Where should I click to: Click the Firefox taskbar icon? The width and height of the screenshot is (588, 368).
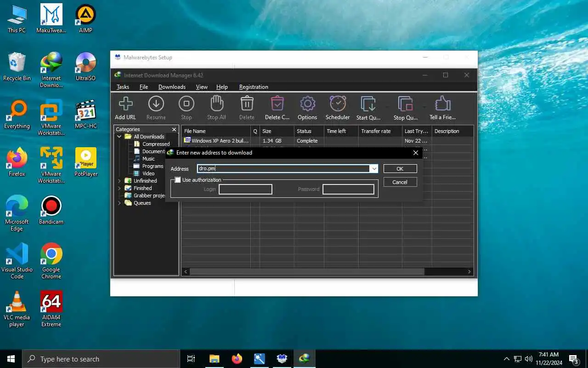coord(237,359)
